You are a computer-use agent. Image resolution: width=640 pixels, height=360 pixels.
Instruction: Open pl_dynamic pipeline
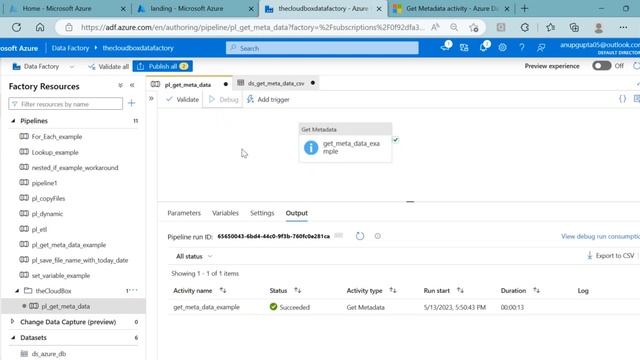(x=47, y=214)
